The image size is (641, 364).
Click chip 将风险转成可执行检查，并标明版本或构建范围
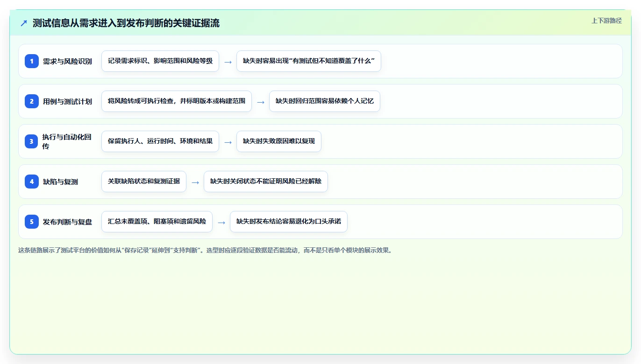(177, 101)
